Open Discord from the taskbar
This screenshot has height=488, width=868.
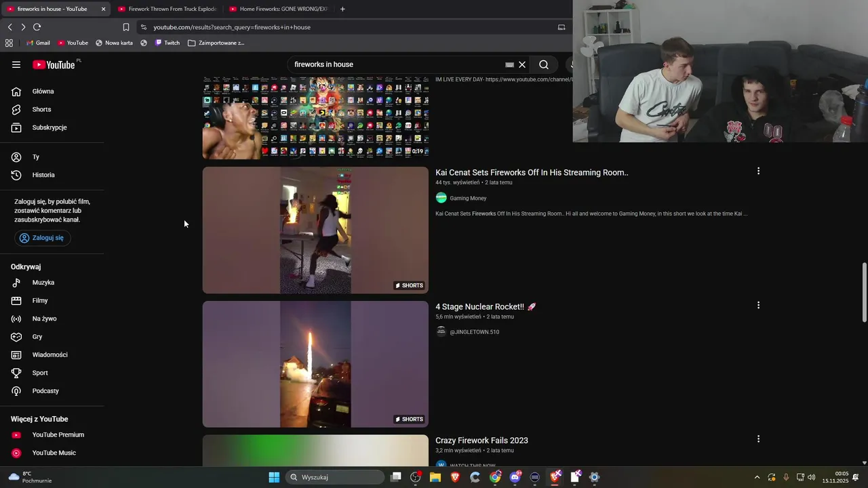[x=515, y=477]
